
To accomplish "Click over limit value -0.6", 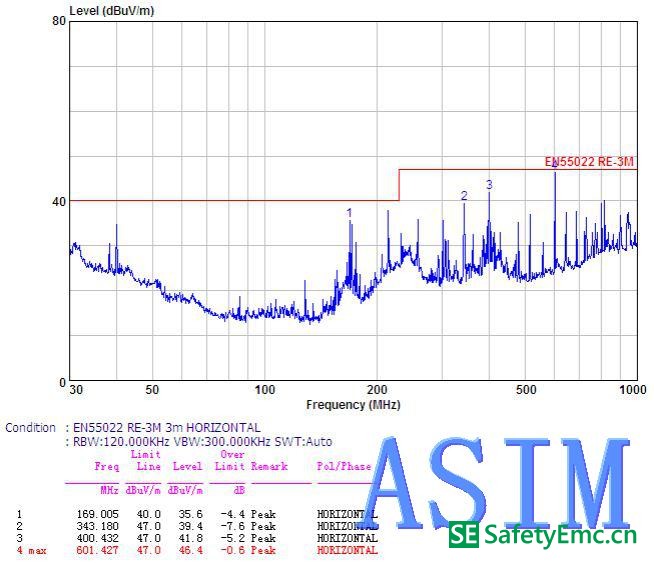I will point(232,550).
